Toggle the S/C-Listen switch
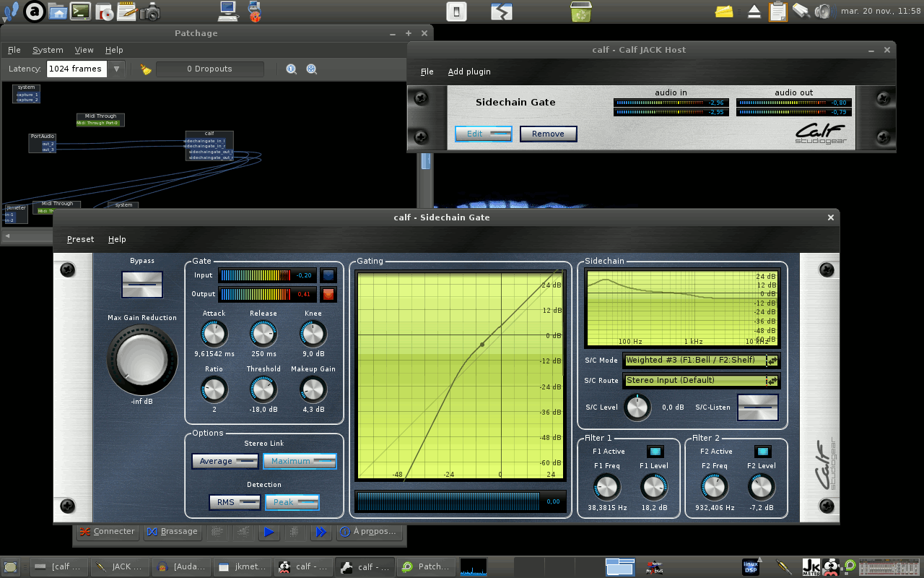This screenshot has height=578, width=924. (757, 407)
